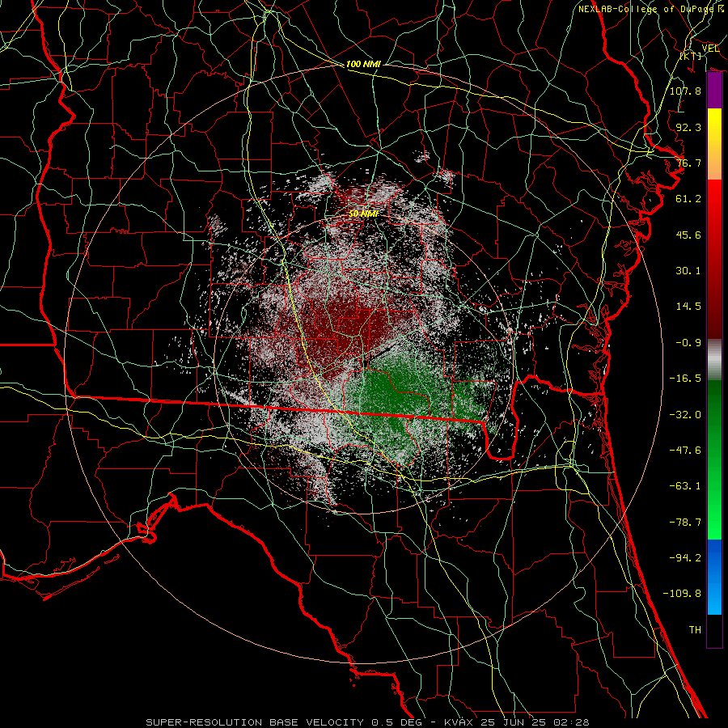Select the 76.7 velocity scale value

(x=688, y=163)
